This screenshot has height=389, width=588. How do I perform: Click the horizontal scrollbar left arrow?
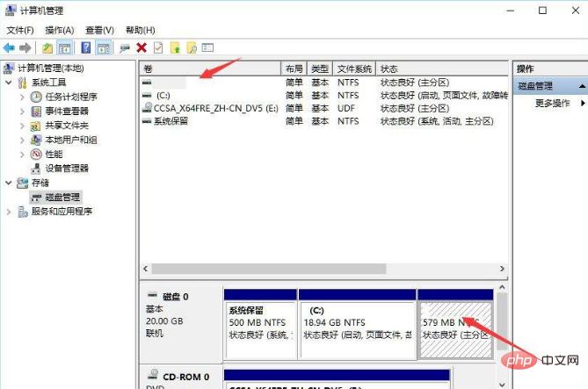click(x=146, y=269)
